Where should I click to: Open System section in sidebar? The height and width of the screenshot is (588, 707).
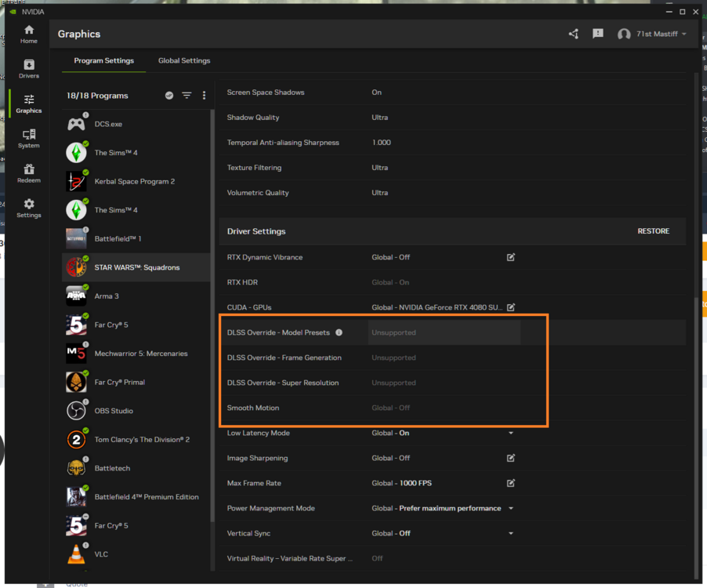coord(29,139)
